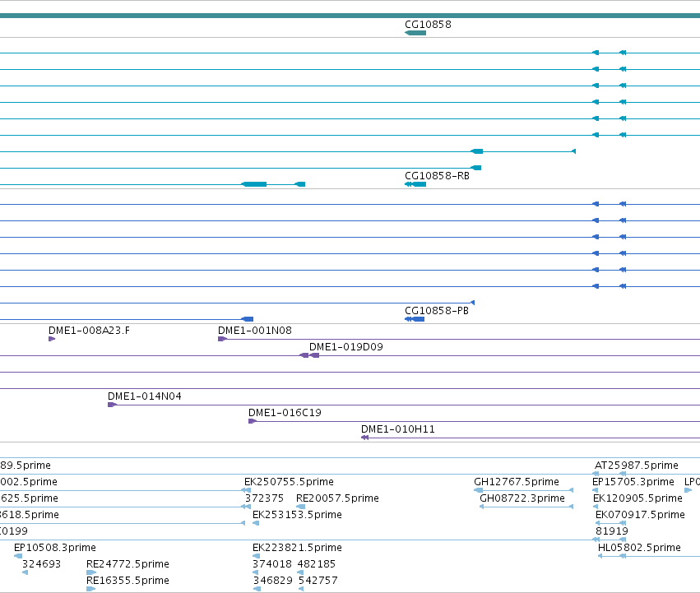
Task: Select the 346829 feature label
Action: coord(273,581)
